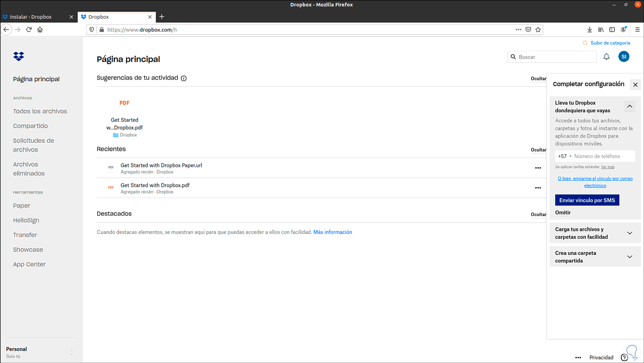Go back using the browser back arrow
This screenshot has width=644, height=363.
click(6, 30)
